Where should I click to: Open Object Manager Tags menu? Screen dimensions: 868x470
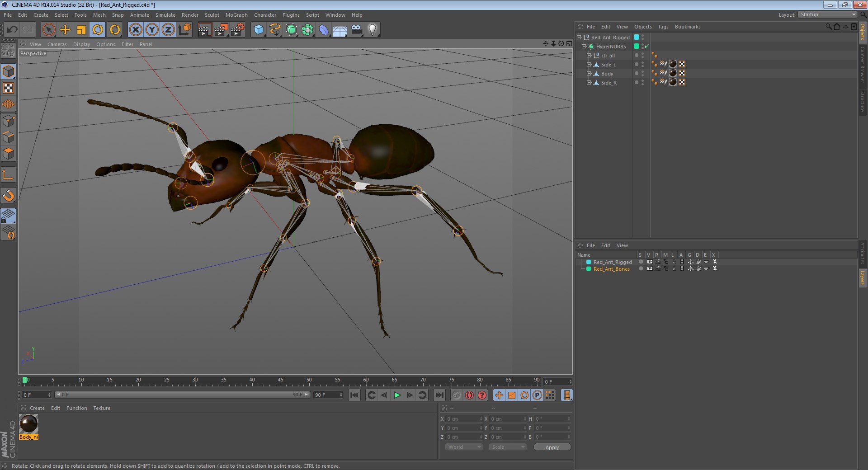coord(663,27)
